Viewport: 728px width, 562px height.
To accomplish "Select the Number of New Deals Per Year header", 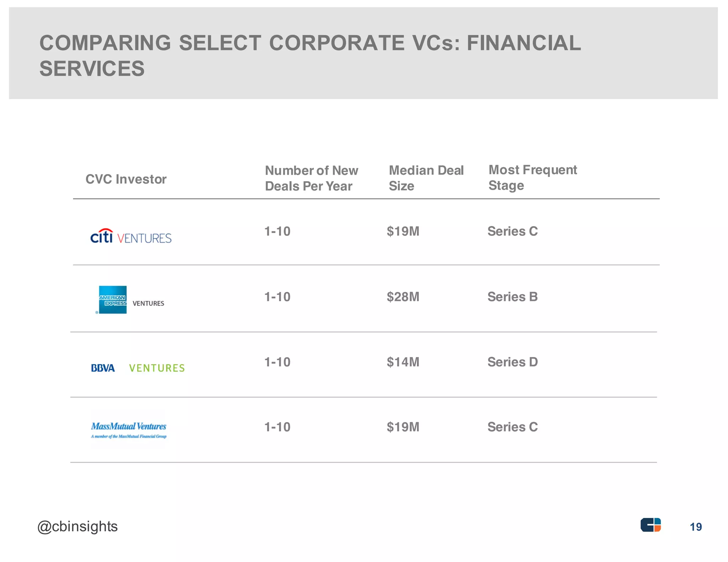I will coord(311,178).
